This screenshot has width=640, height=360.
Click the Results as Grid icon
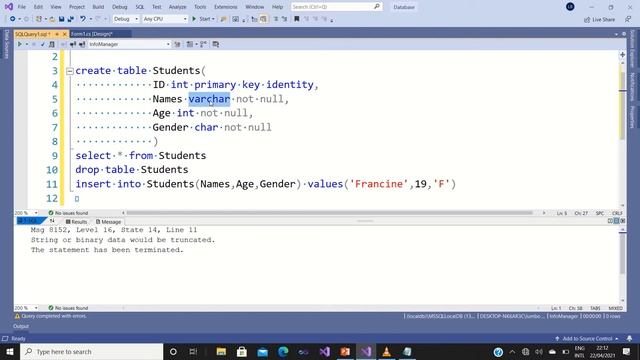[x=190, y=44]
